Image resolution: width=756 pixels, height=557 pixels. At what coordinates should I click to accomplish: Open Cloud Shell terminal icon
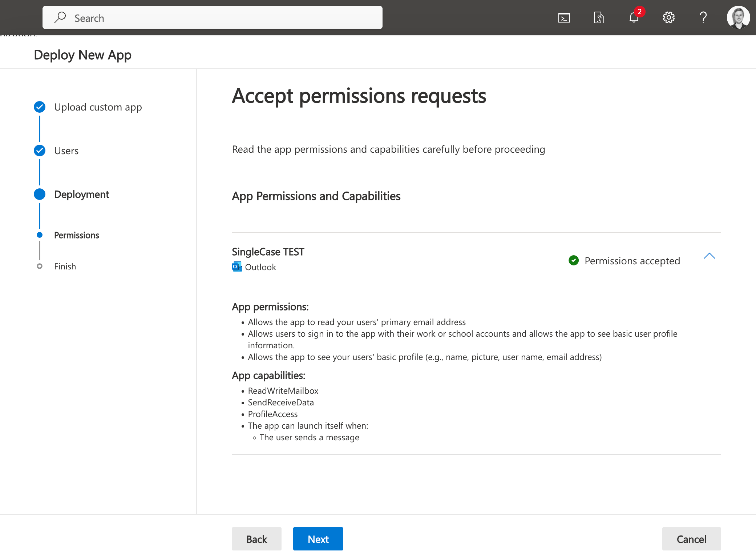pyautogui.click(x=564, y=17)
